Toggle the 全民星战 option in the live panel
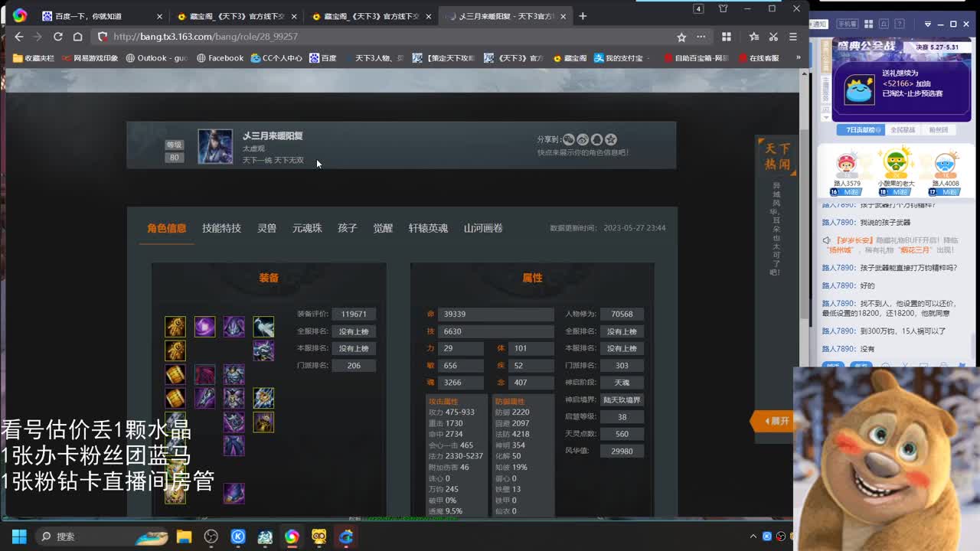980x551 pixels. pos(902,129)
